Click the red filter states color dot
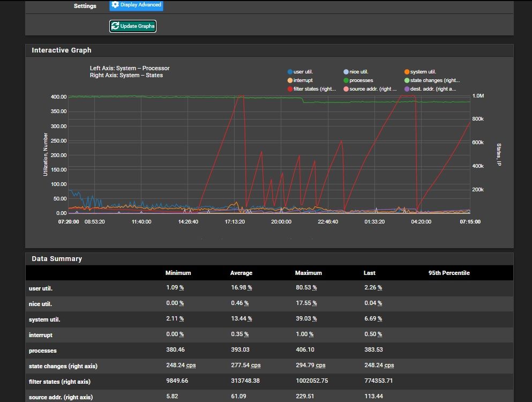The height and width of the screenshot is (402, 532). pyautogui.click(x=290, y=89)
